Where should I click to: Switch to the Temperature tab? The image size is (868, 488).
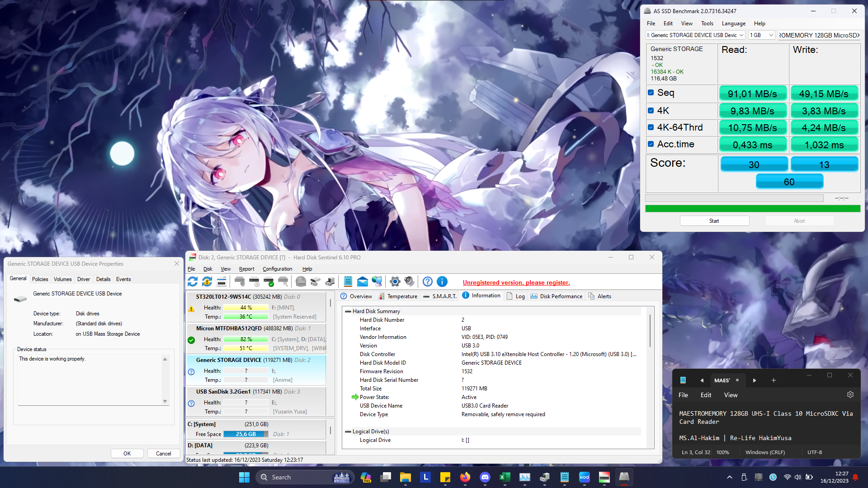click(398, 296)
